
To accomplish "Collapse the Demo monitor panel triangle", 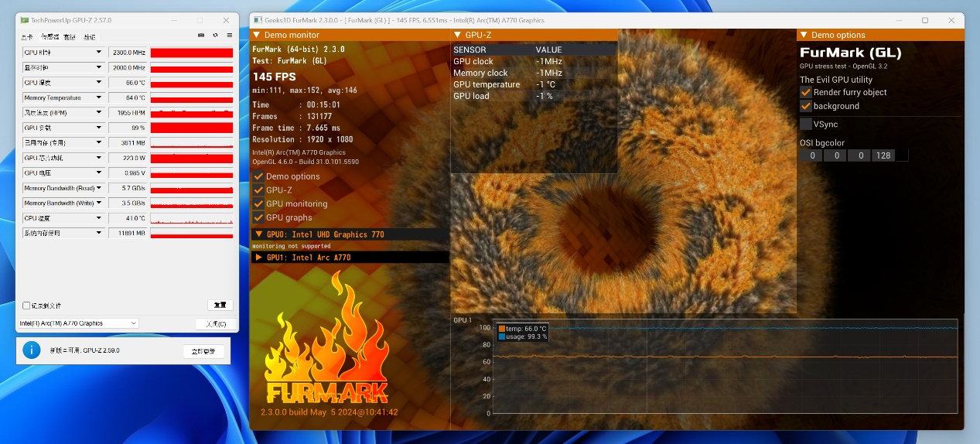I will coord(257,35).
